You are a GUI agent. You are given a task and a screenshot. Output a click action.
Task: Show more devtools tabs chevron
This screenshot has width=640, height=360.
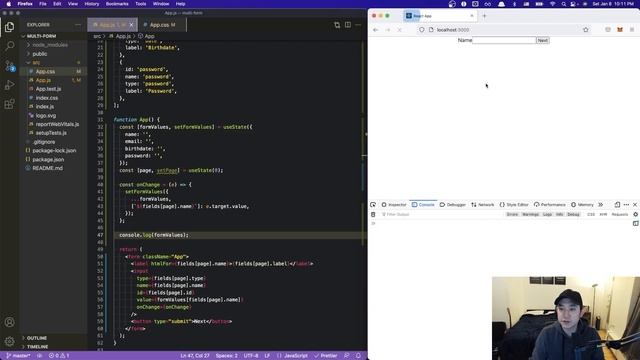[600, 204]
